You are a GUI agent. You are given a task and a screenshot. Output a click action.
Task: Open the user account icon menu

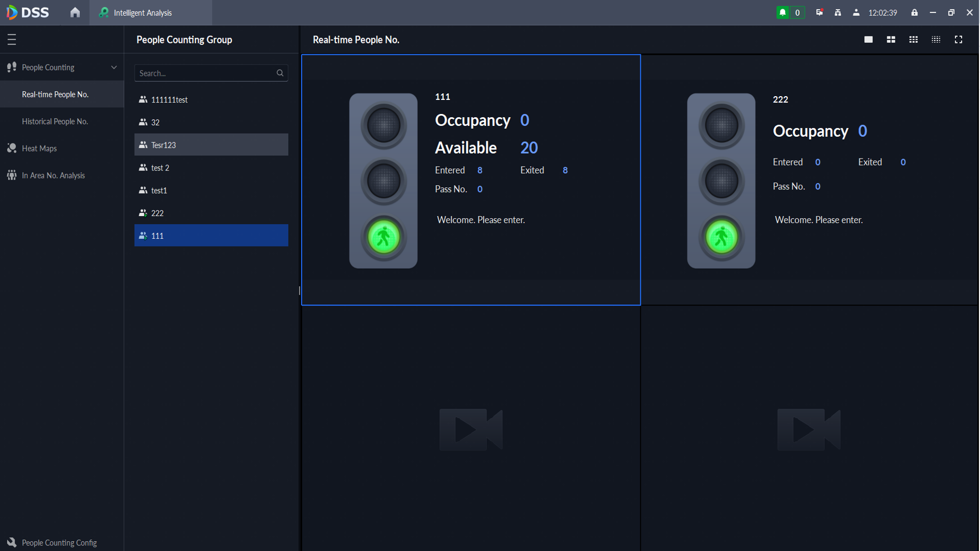pyautogui.click(x=856, y=12)
